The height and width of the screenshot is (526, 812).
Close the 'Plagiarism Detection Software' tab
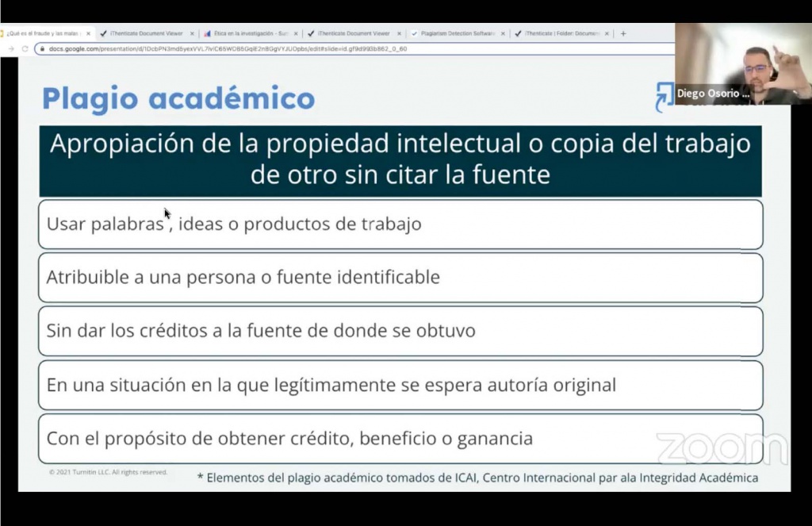503,33
